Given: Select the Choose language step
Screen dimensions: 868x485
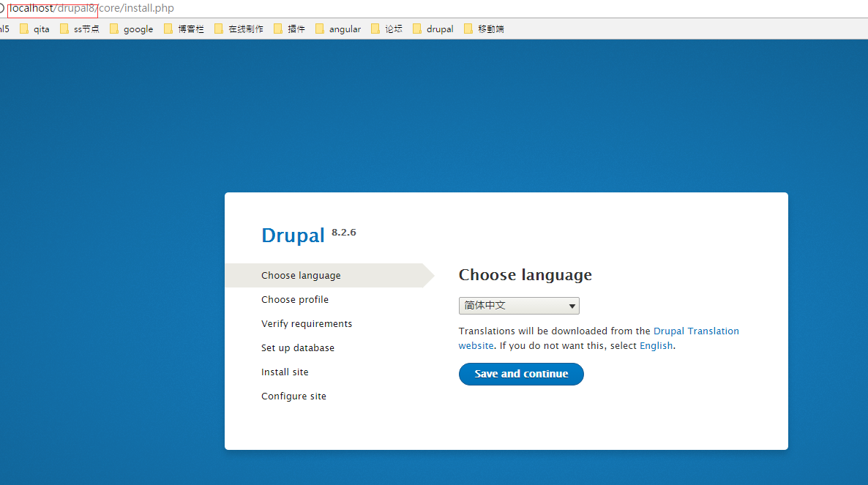Looking at the screenshot, I should (329, 275).
